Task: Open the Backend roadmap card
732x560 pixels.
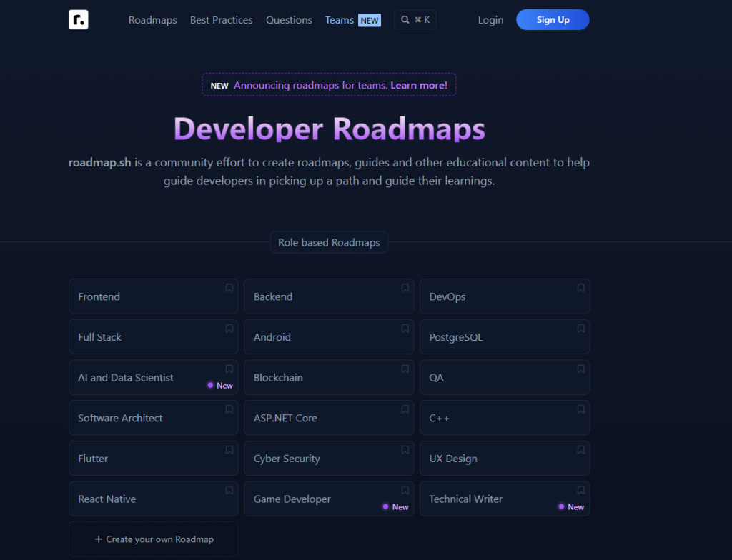Action: [x=329, y=296]
